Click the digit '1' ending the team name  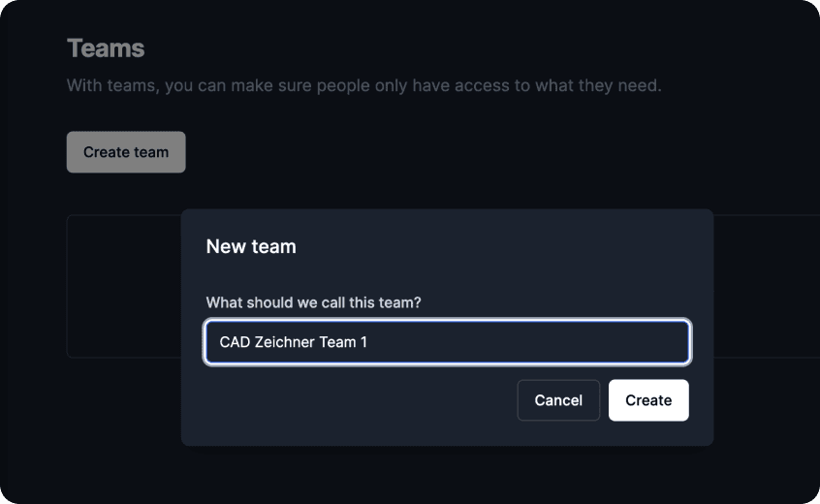tap(364, 342)
